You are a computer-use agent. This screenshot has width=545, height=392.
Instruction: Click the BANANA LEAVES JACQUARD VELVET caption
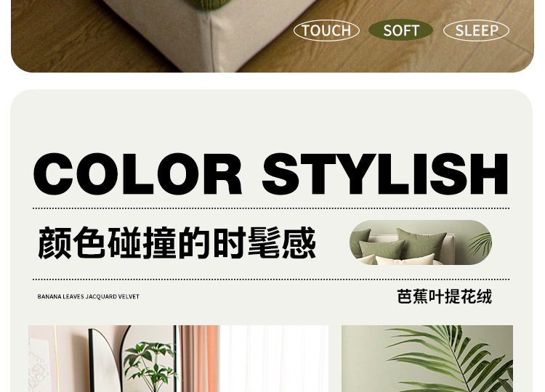tap(88, 296)
